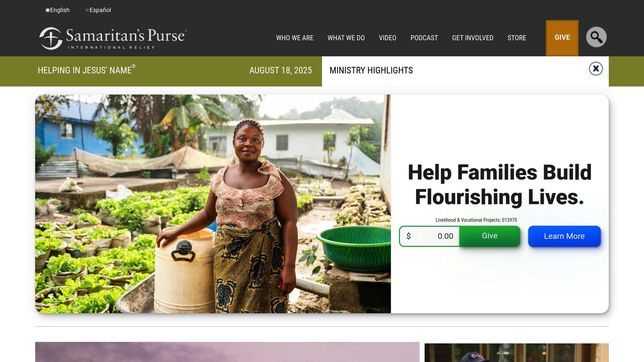
Task: Visit the Store link
Action: click(517, 38)
